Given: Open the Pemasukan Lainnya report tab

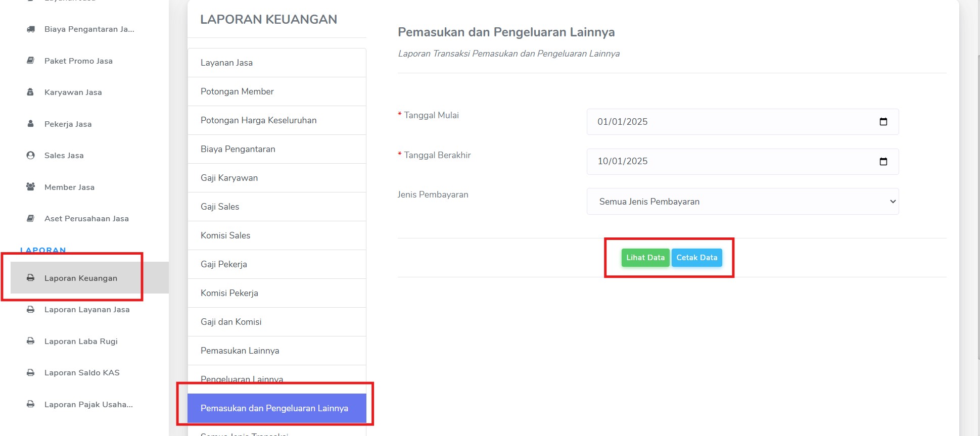Looking at the screenshot, I should (x=277, y=351).
